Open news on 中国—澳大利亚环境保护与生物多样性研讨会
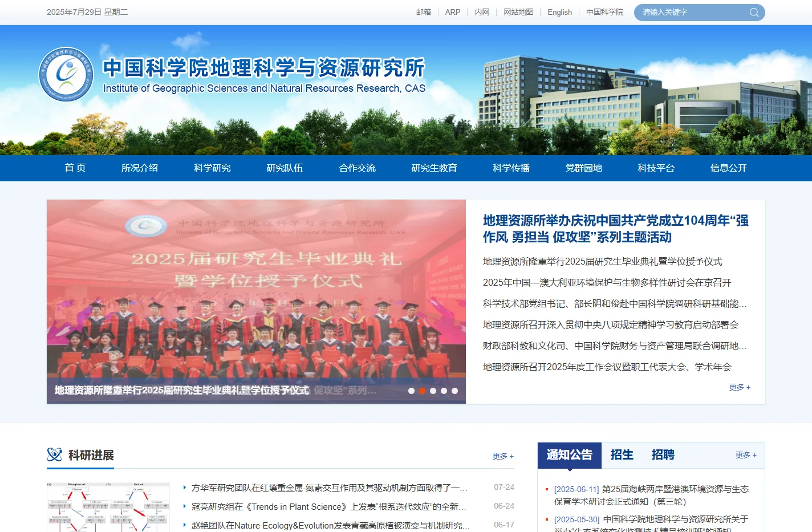 coord(607,282)
